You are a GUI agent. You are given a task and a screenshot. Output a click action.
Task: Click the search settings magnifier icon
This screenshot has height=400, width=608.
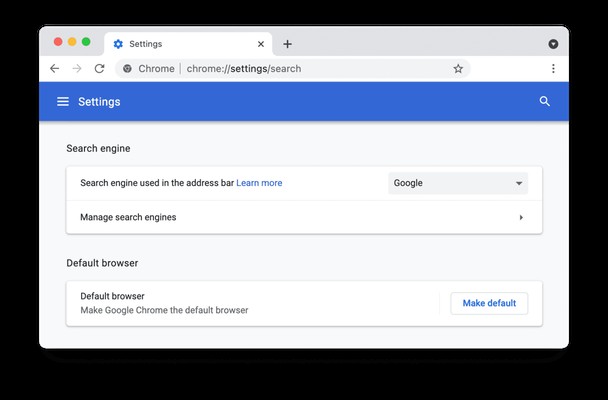point(545,102)
